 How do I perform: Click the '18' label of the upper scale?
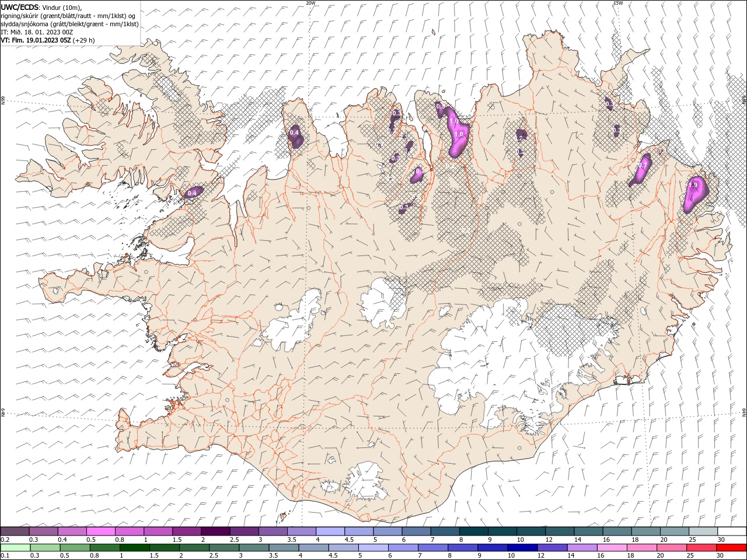tap(634, 540)
